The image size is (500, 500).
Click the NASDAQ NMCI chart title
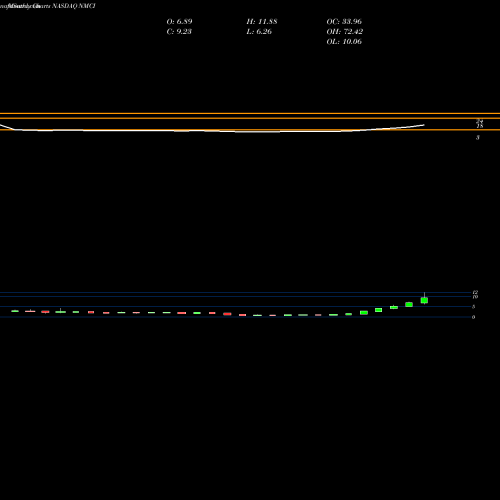tap(48, 6)
